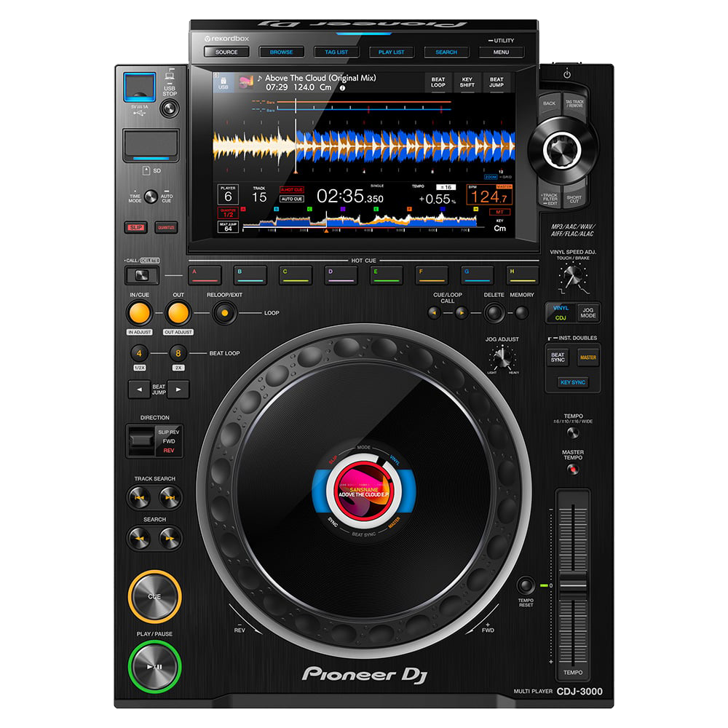Set loop in with IN/CUE button
The height and width of the screenshot is (728, 728).
pyautogui.click(x=139, y=313)
